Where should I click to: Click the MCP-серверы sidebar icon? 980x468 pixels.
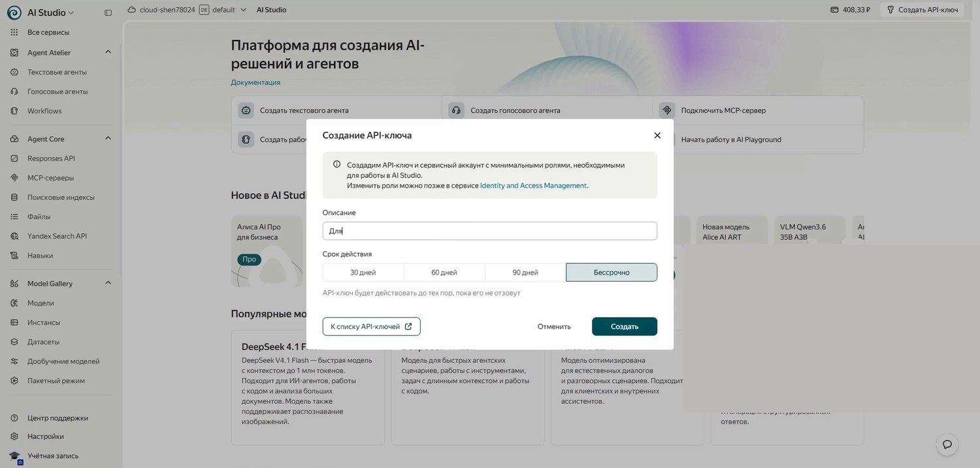(14, 178)
